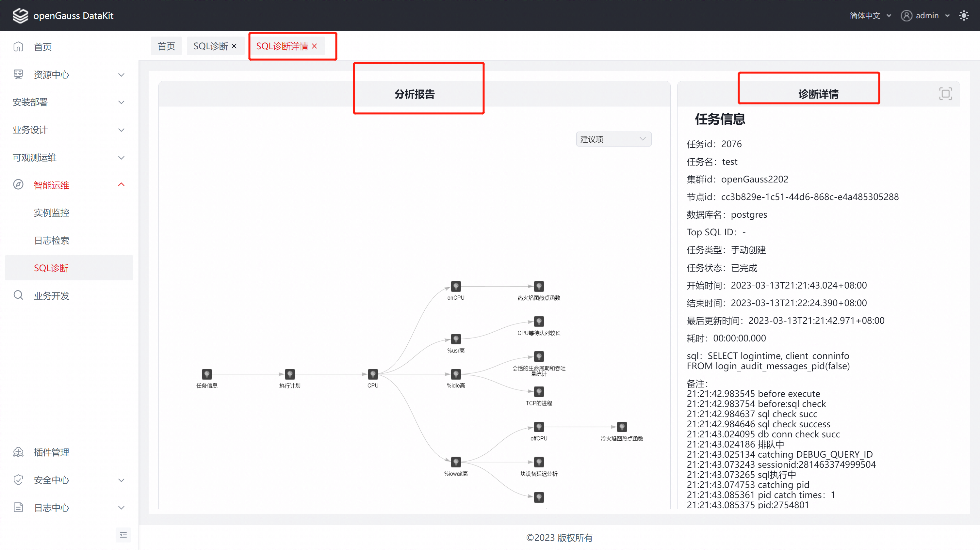Open the 简体中文 language dropdown
Image resolution: width=980 pixels, height=550 pixels.
(870, 16)
